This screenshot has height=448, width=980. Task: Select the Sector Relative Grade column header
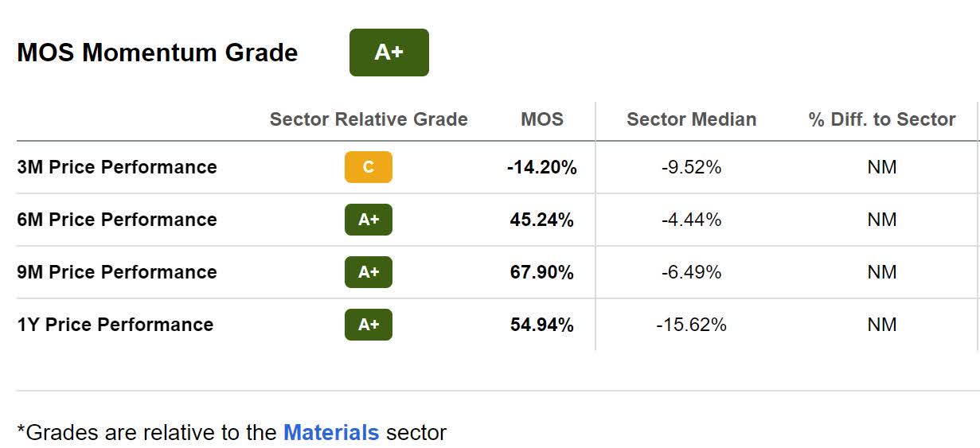click(x=369, y=119)
